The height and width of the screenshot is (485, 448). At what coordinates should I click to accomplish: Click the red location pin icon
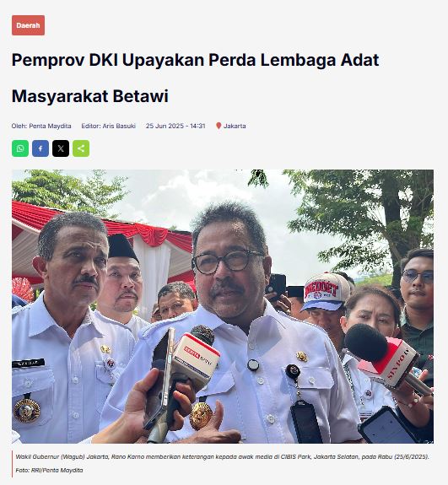219,126
